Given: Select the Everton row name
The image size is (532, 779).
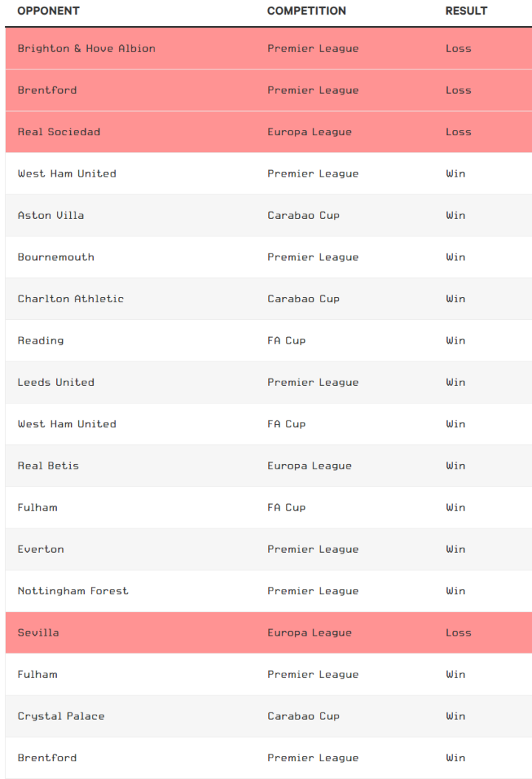Looking at the screenshot, I should point(41,550).
